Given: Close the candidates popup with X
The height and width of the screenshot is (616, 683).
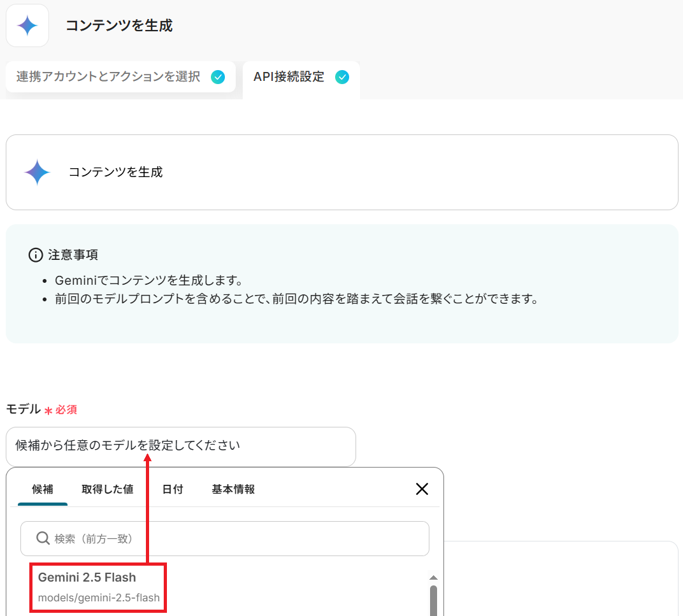Looking at the screenshot, I should 422,489.
